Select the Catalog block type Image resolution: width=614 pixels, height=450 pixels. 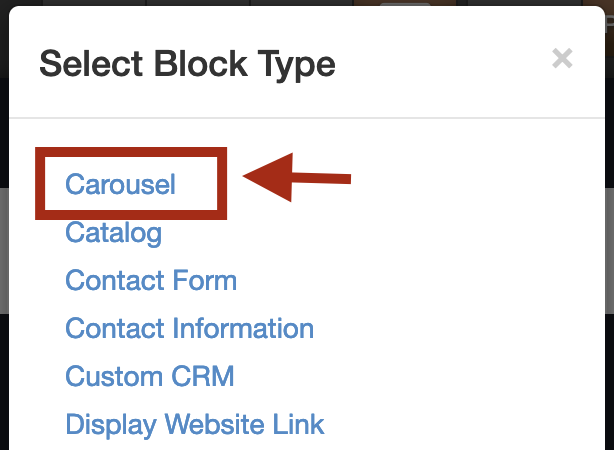[114, 233]
